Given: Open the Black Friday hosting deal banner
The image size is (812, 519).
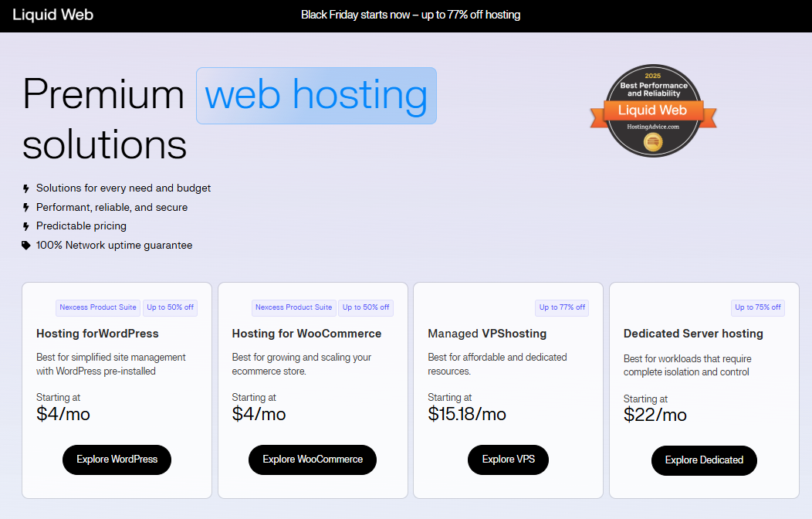Looking at the screenshot, I should coord(411,15).
